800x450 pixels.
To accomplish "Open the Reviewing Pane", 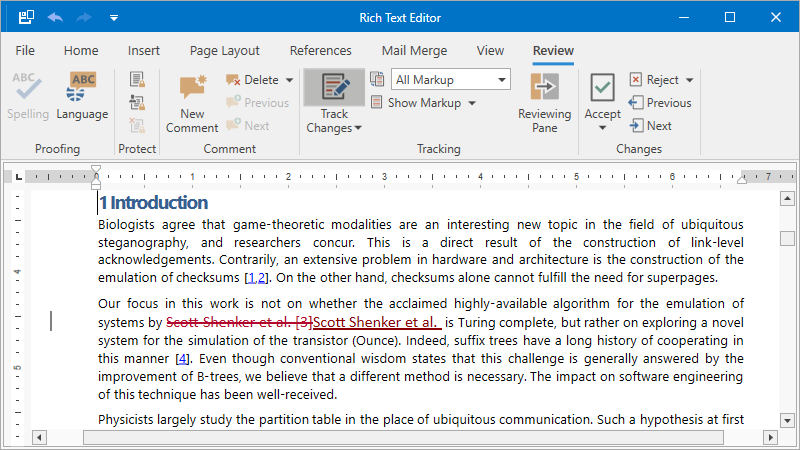I will click(544, 103).
